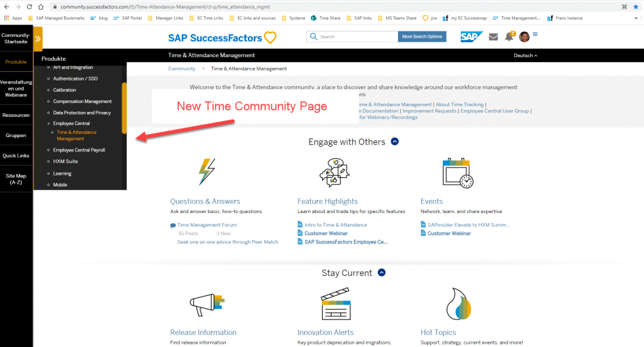Screen dimensions: 644x347
Task: Open MS Teams Share bookmark folder
Action: click(x=397, y=18)
